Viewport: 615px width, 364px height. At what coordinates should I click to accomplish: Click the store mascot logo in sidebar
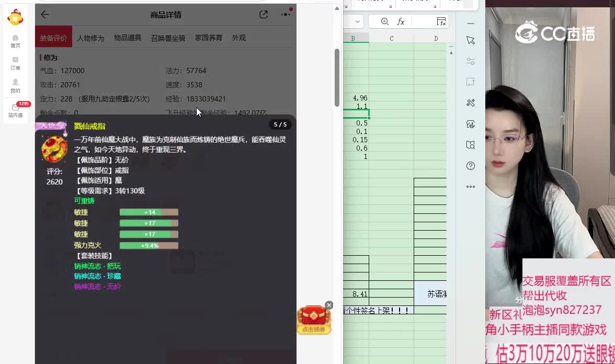(x=15, y=17)
